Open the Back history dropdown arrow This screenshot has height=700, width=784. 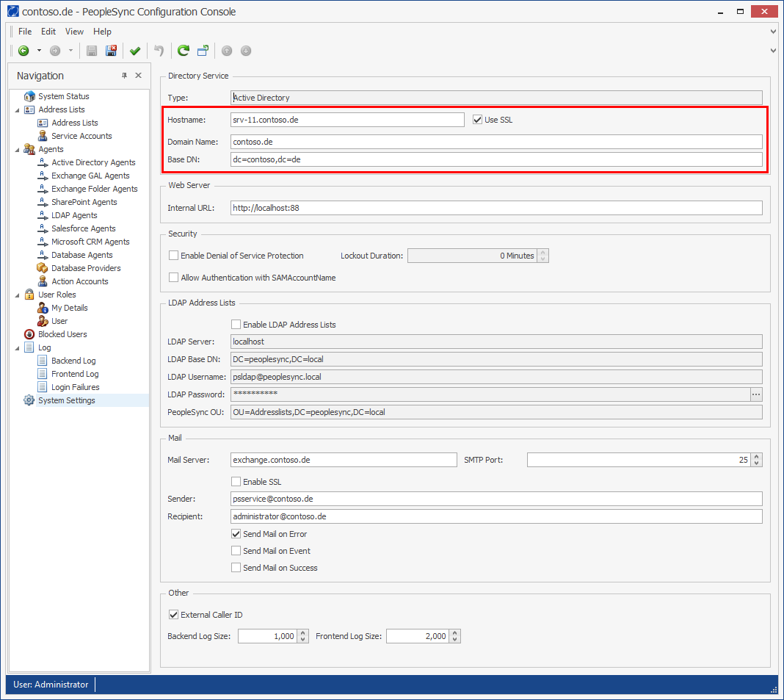(x=39, y=51)
